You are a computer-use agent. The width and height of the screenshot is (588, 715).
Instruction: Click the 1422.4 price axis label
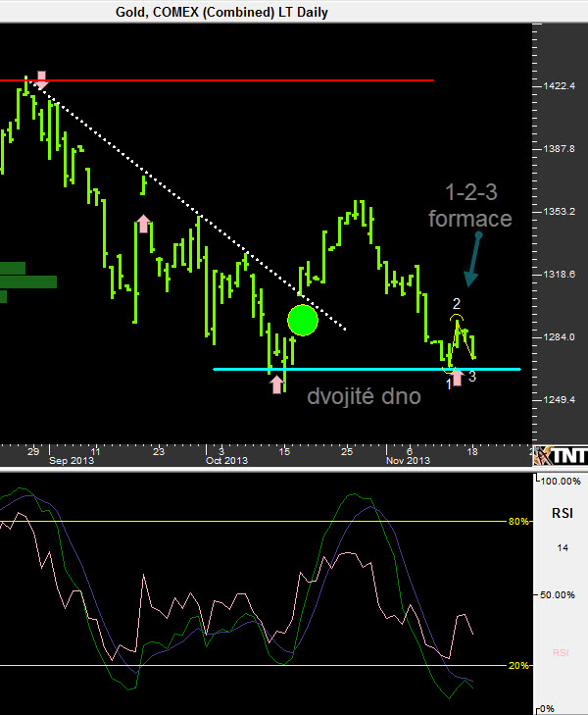tap(559, 86)
